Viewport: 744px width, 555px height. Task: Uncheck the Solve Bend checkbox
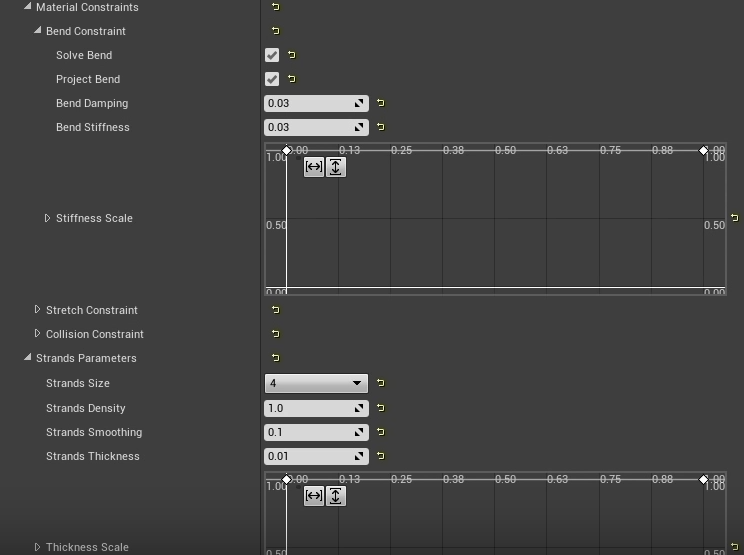(272, 55)
